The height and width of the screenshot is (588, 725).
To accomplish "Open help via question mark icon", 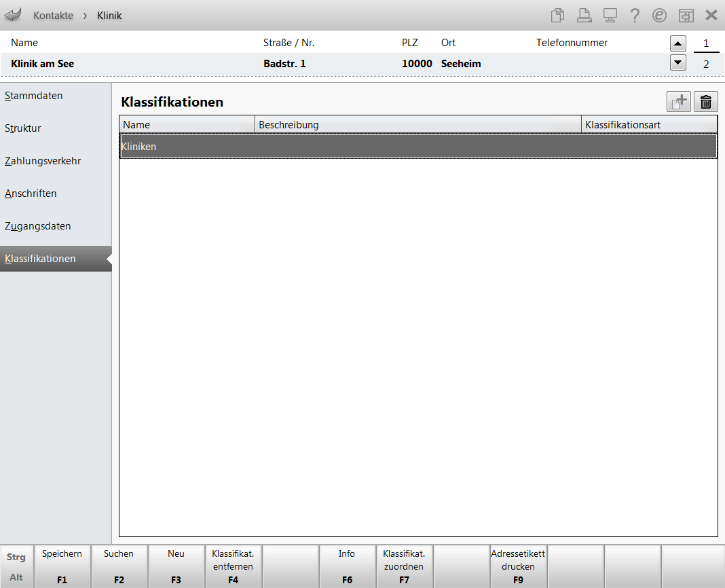I will point(635,15).
